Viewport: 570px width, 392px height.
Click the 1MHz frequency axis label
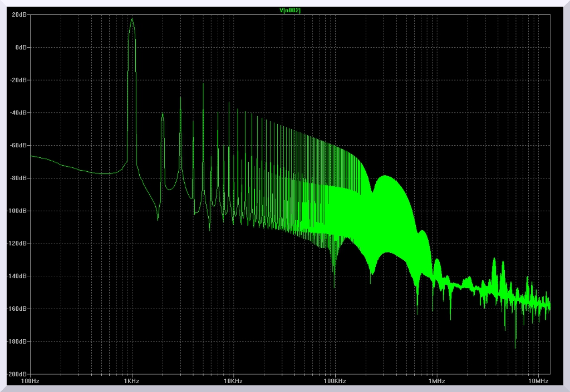coord(436,381)
